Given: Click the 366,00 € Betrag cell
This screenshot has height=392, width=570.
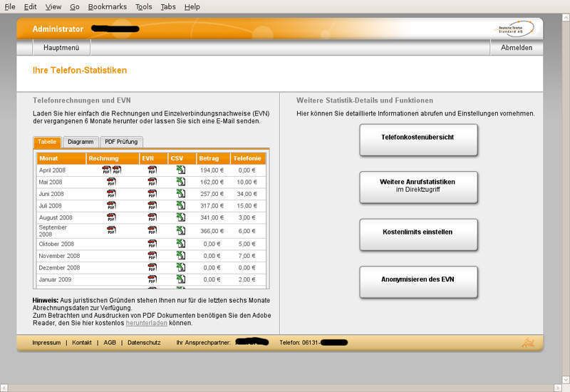Looking at the screenshot, I should point(212,231).
